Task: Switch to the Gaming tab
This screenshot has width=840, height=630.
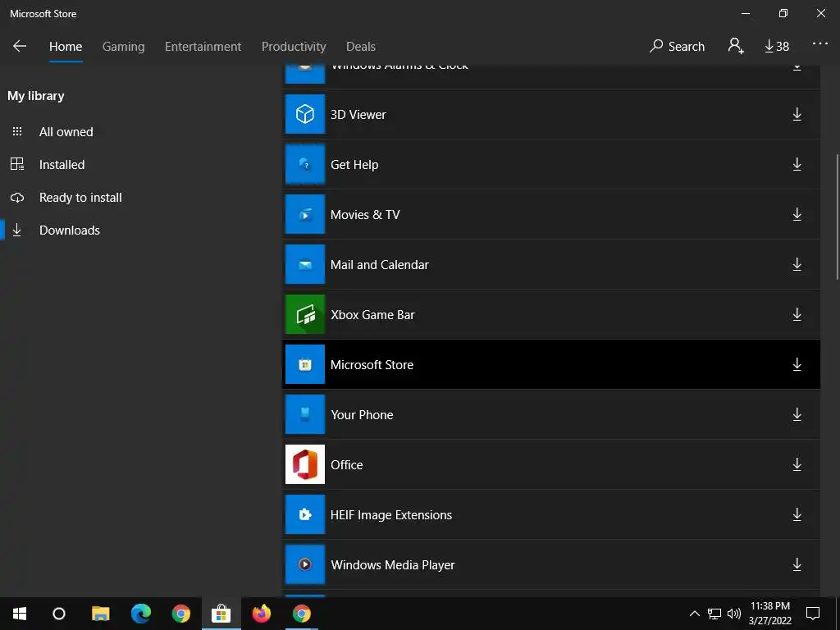Action: [123, 47]
